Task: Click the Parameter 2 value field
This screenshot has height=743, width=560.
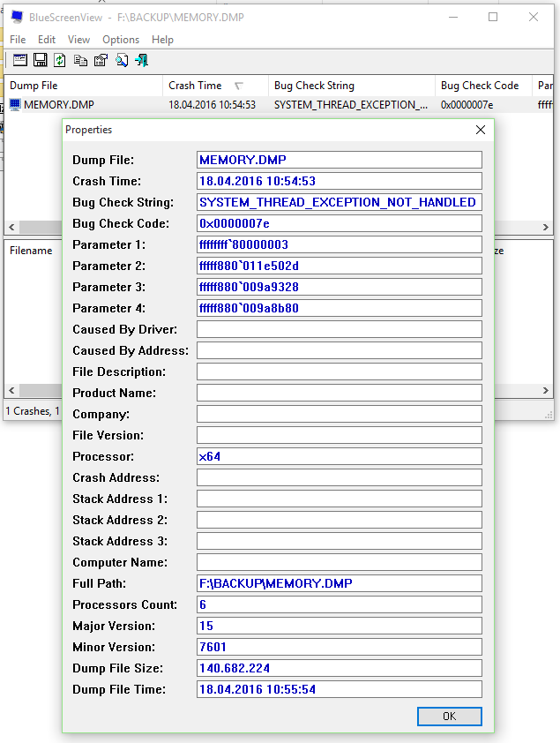Action: (340, 266)
